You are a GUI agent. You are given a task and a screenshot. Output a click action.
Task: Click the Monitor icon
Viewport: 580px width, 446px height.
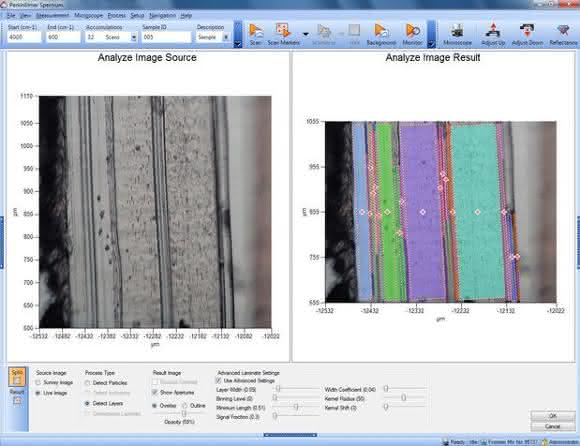(412, 31)
